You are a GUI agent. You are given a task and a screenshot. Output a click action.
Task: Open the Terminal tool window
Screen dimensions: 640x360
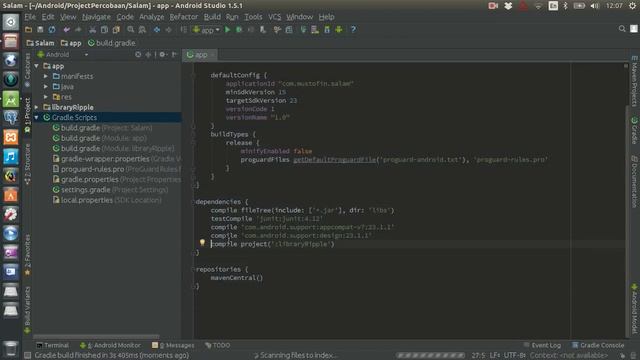click(x=53, y=345)
